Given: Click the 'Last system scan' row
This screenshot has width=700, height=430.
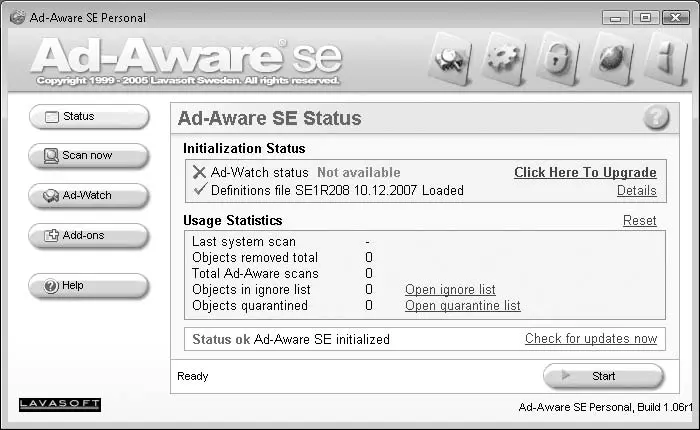Looking at the screenshot, I should [281, 242].
